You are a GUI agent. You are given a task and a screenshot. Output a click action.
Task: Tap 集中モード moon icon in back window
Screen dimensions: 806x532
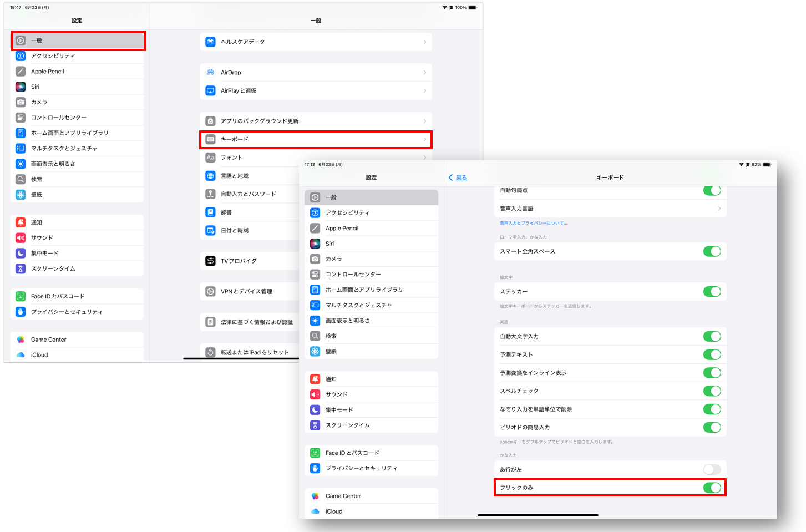[x=21, y=253]
